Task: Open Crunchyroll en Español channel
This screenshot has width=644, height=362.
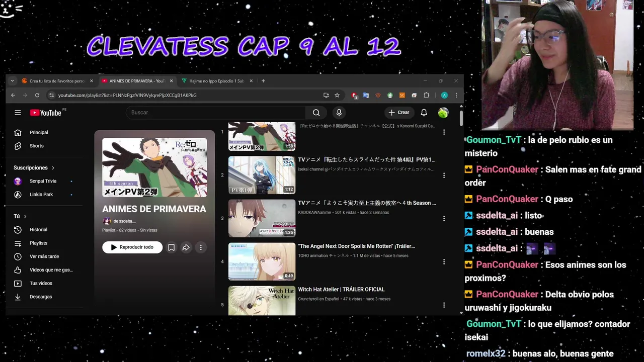Action: coord(318,299)
